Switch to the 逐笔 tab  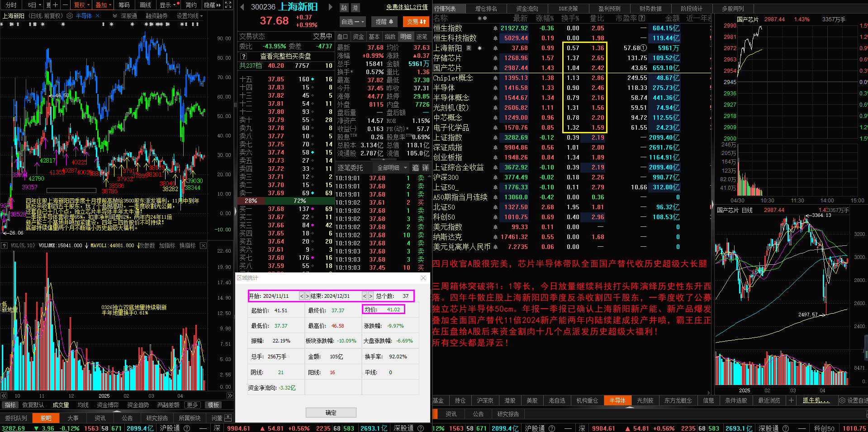tap(422, 37)
